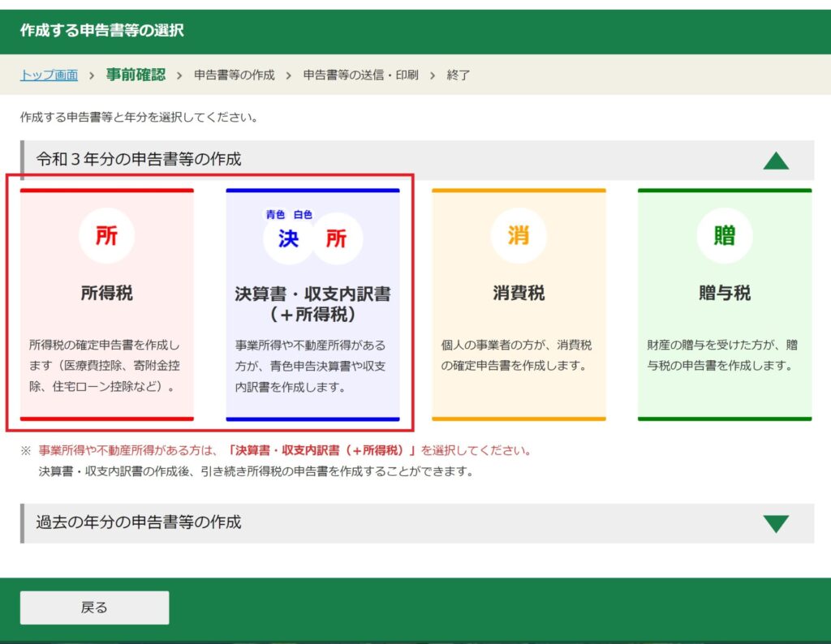
Task: Click the 申告書等の送信・印刷 breadcrumb step
Action: pos(360,75)
